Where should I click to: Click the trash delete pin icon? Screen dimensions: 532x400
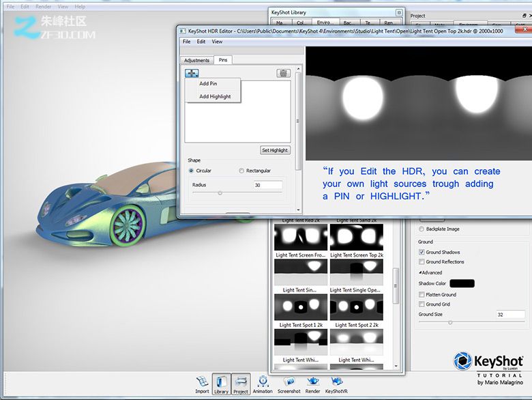[283, 73]
